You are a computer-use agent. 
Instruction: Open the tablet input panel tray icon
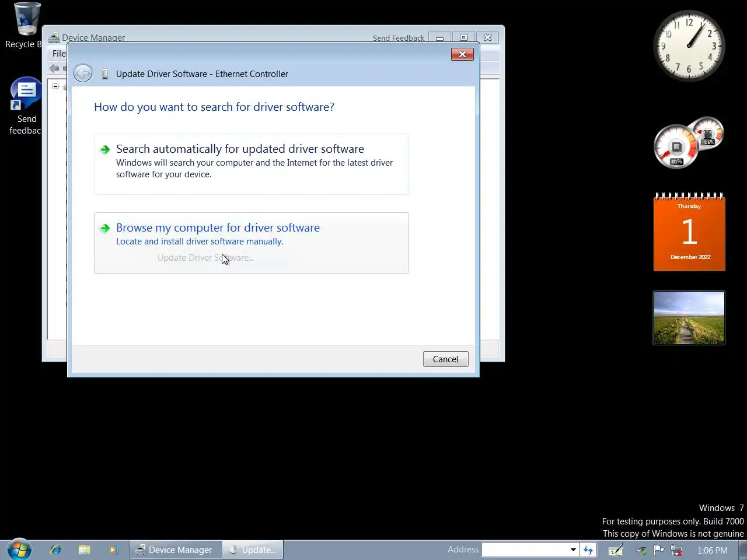point(616,549)
